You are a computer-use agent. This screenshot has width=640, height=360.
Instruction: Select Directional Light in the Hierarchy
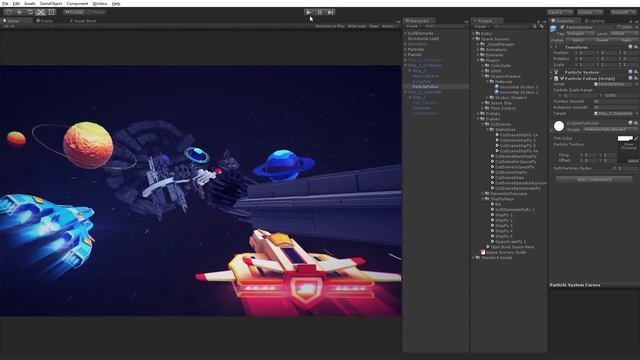pyautogui.click(x=423, y=39)
